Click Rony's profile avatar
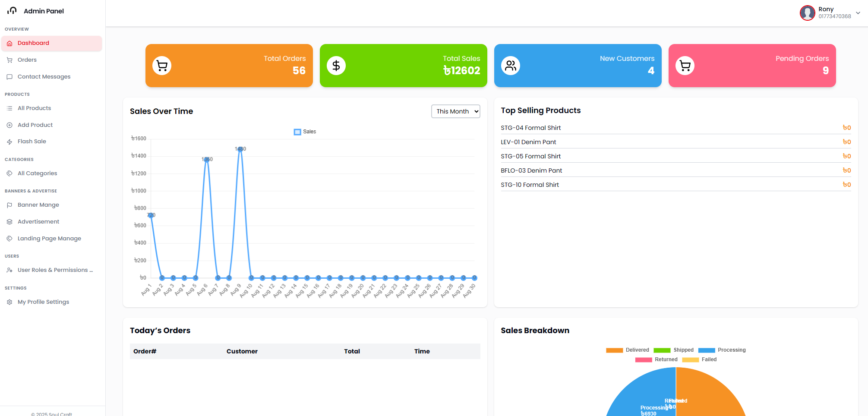Screen dimensions: 868x416 coord(807,13)
